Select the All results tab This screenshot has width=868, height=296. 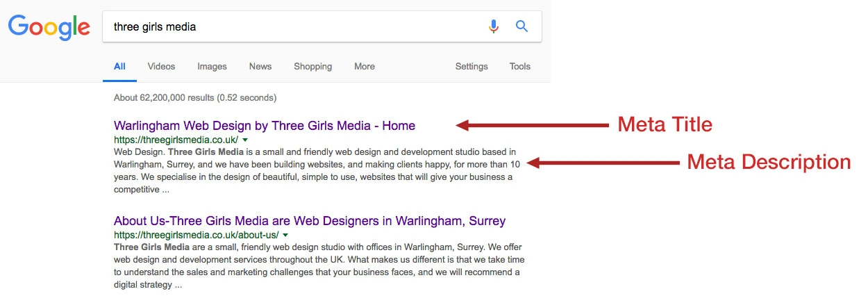tap(120, 67)
